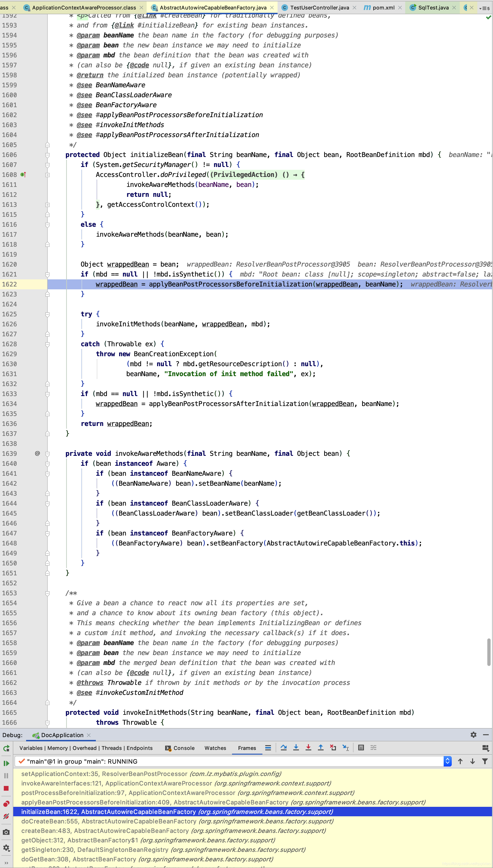Hide the Debug tool window
The image size is (493, 868).
486,735
